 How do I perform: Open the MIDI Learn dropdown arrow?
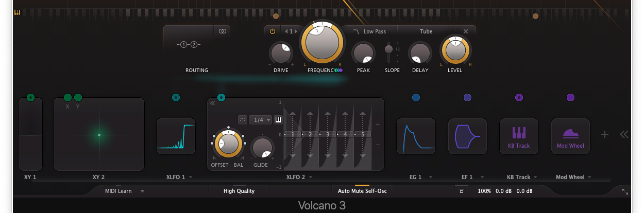tap(142, 191)
